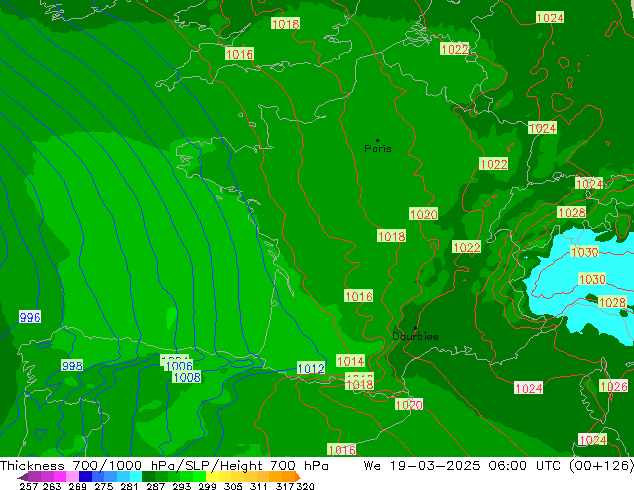This screenshot has width=634, height=490.
Task: Click the 1020 label beside the 1018 south of Paris
Action: [423, 214]
